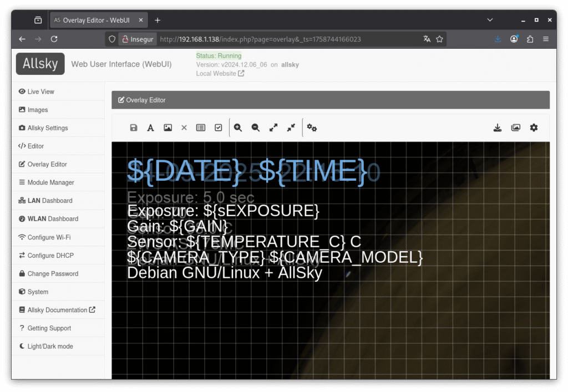The image size is (568, 392).
Task: Open the double gears options icon
Action: point(312,128)
